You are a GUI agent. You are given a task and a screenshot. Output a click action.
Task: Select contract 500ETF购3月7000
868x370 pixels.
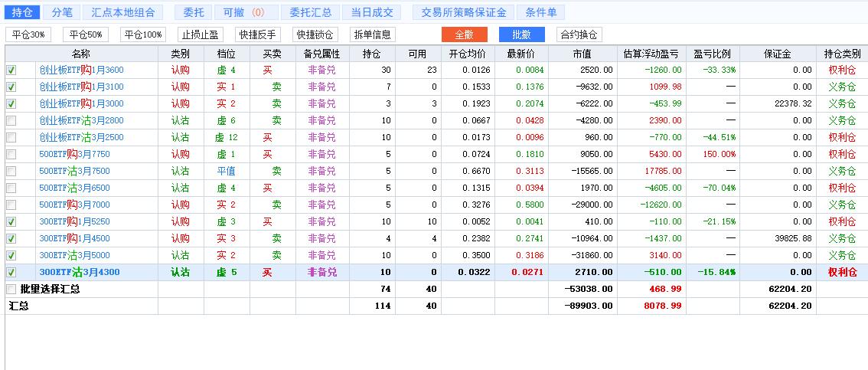pyautogui.click(x=75, y=205)
